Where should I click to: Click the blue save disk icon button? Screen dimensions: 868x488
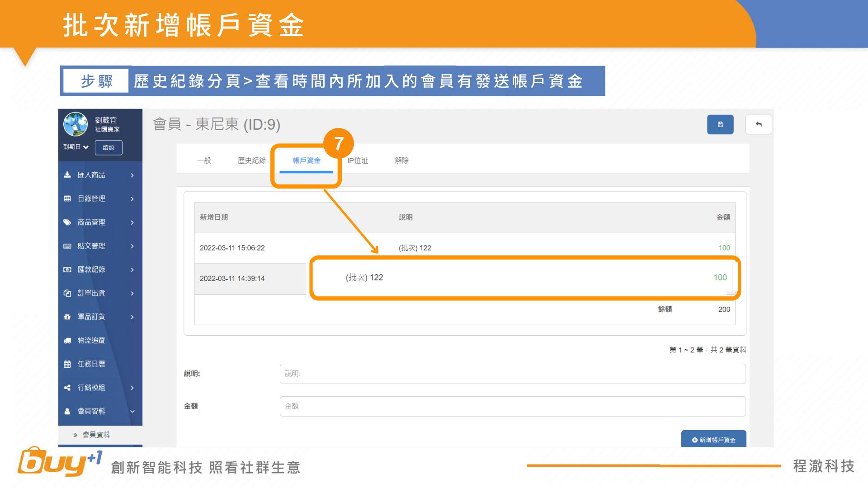point(720,125)
